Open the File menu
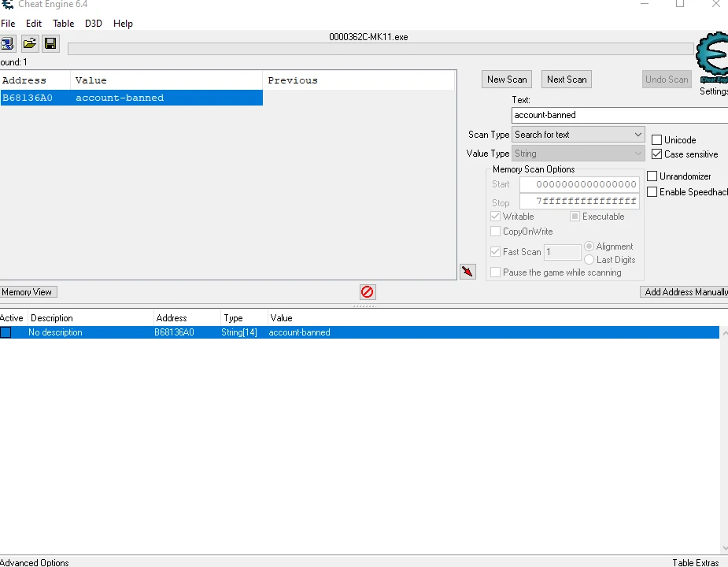 [x=8, y=24]
